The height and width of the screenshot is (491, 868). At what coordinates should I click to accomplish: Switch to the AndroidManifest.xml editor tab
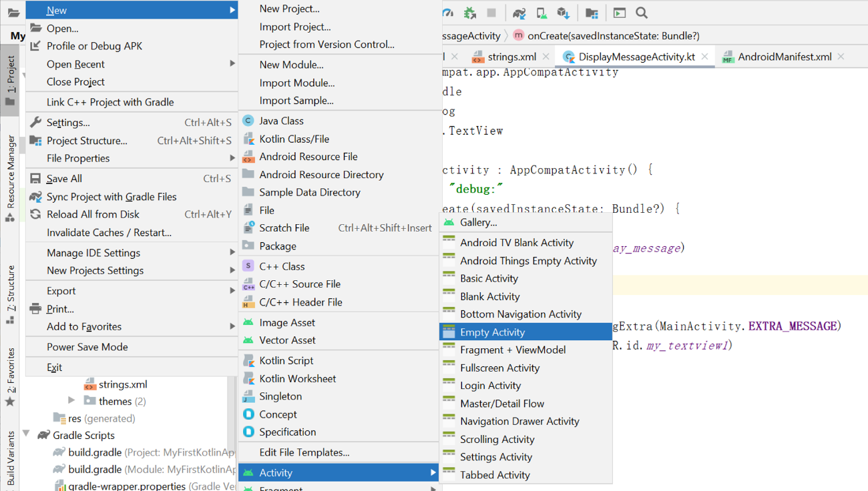(785, 57)
